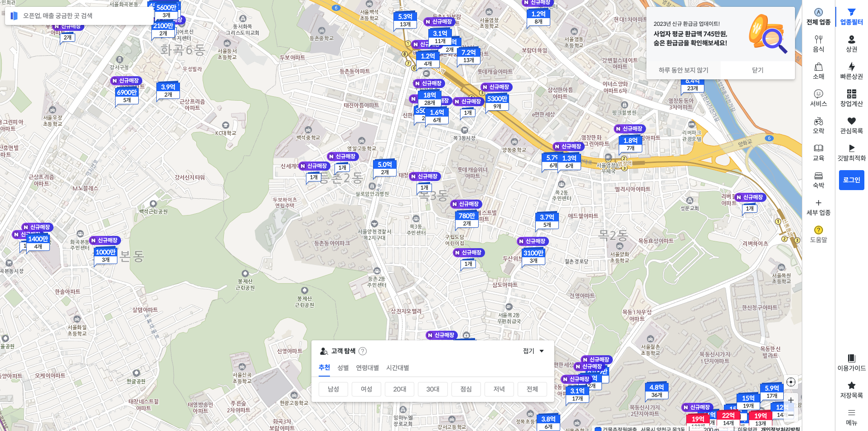Toggle the 20대 age filter
868x431 pixels.
(x=399, y=389)
